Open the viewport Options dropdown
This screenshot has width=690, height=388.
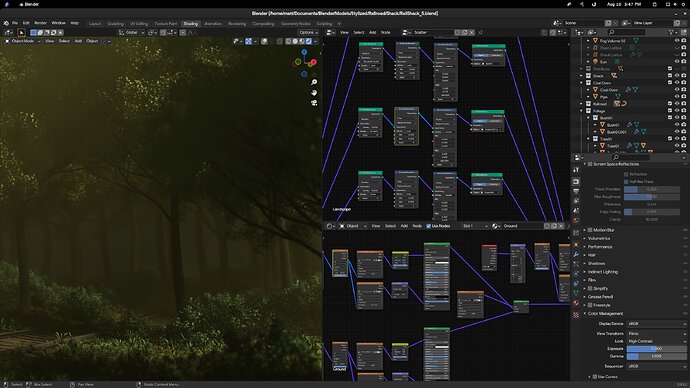click(308, 33)
